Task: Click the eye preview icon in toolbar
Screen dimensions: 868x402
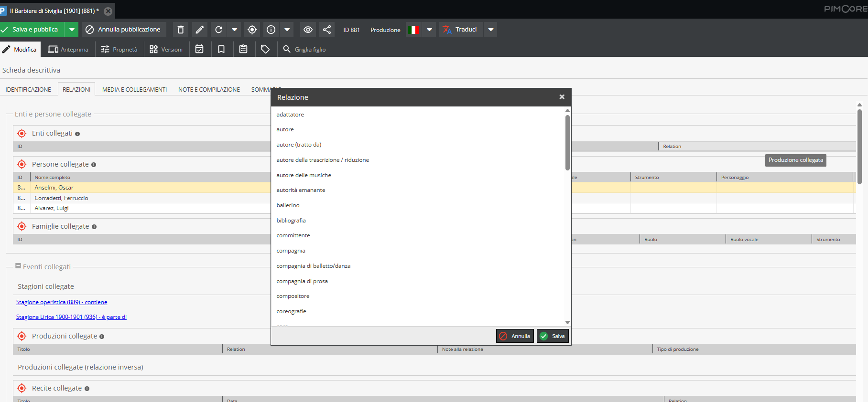Action: 308,30
